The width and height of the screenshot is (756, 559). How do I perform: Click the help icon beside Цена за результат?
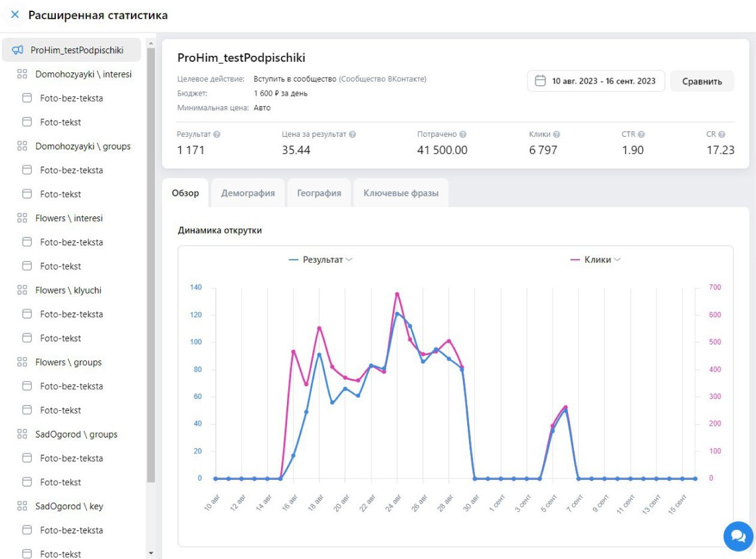[352, 134]
